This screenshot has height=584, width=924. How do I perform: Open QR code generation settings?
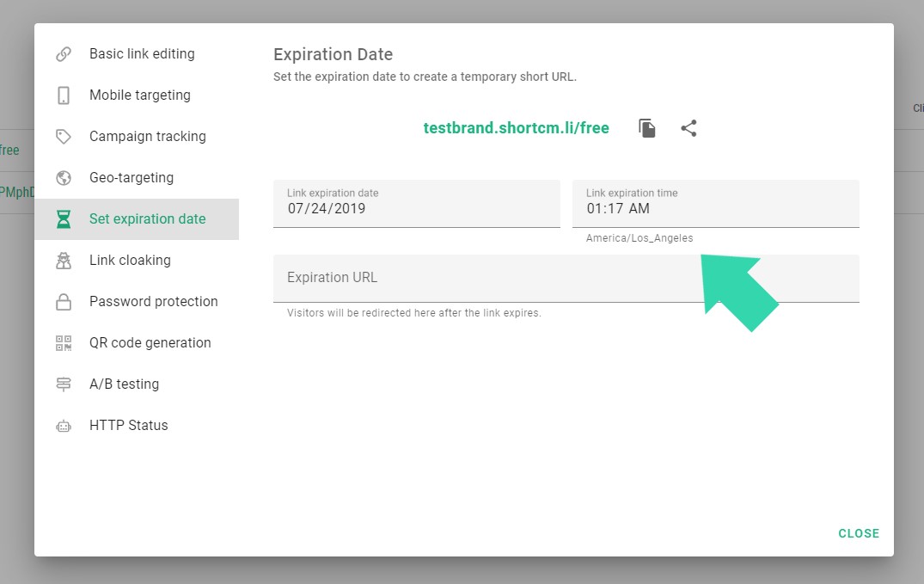150,343
